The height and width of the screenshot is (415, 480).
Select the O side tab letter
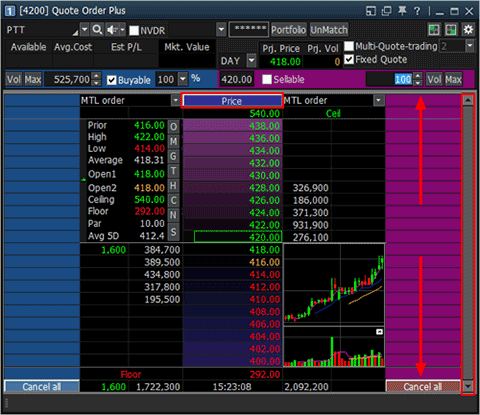point(173,127)
